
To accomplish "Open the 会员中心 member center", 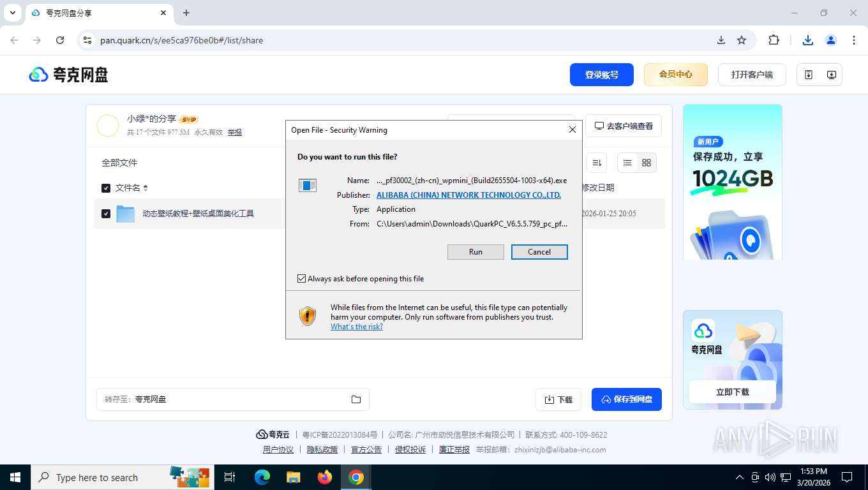I will pos(676,75).
